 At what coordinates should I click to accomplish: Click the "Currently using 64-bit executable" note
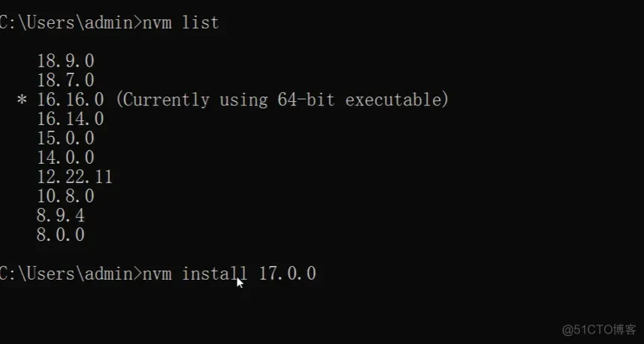(x=282, y=99)
